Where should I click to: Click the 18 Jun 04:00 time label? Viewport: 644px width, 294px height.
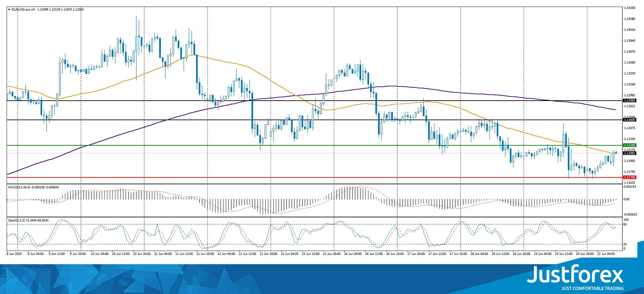pyautogui.click(x=479, y=254)
